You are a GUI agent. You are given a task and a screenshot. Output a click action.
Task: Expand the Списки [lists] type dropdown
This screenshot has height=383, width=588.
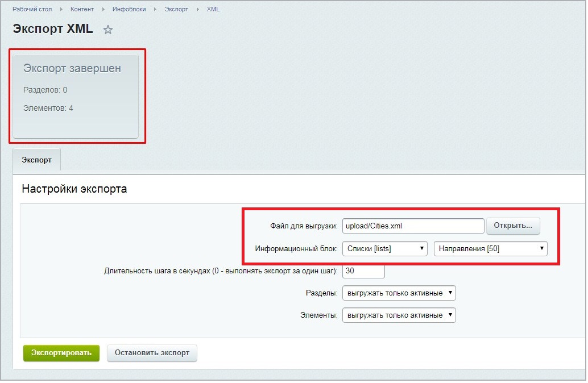point(384,248)
